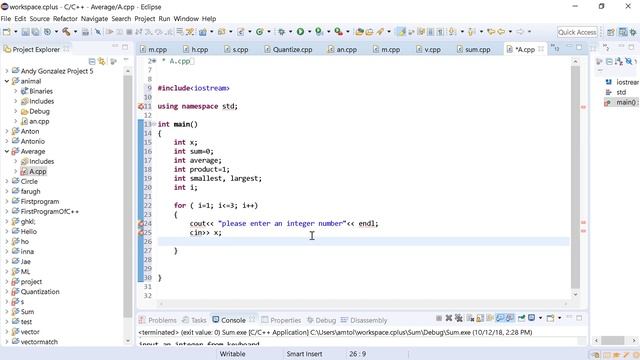Click the Open Console icon
640x360 pixels.
pos(551,318)
